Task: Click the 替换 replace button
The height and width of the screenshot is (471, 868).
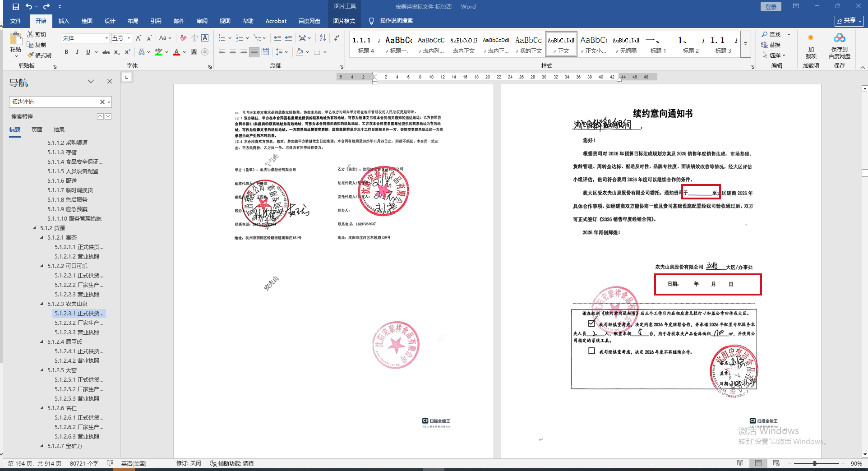Action: 771,45
